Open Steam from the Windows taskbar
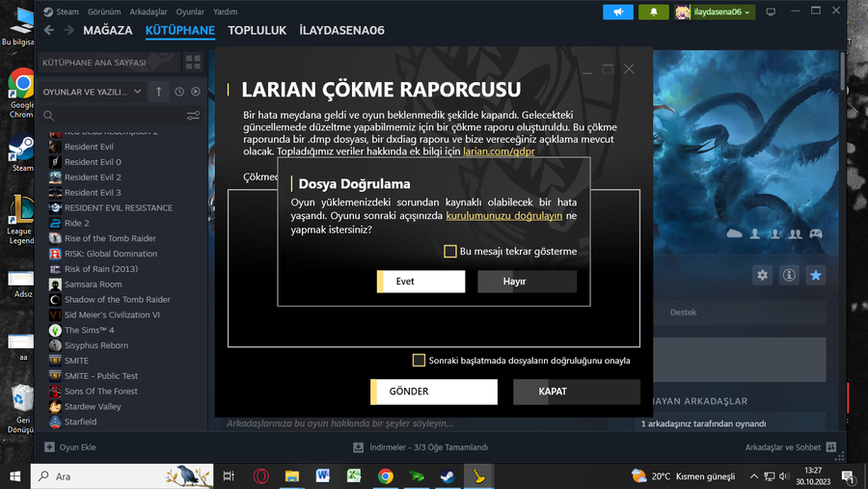This screenshot has width=868, height=489. (448, 476)
